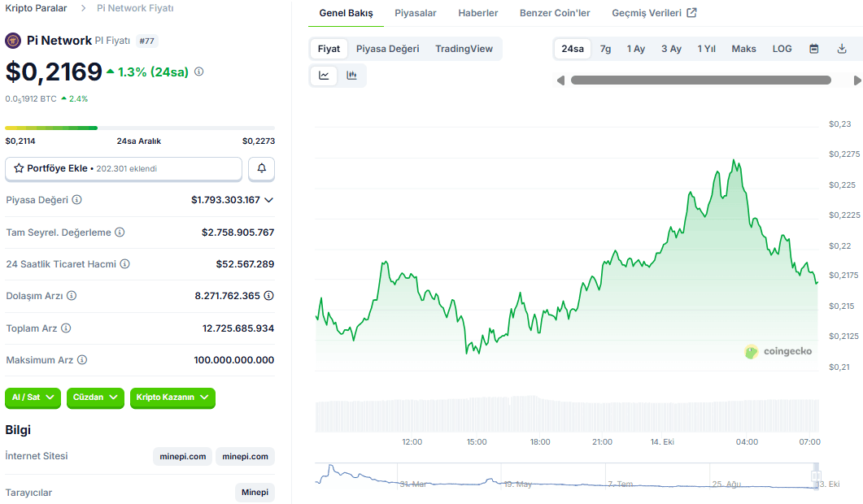Viewport: 863px width, 504px height.
Task: Click the $2.758.905.767 valuation value
Action: [x=238, y=232]
